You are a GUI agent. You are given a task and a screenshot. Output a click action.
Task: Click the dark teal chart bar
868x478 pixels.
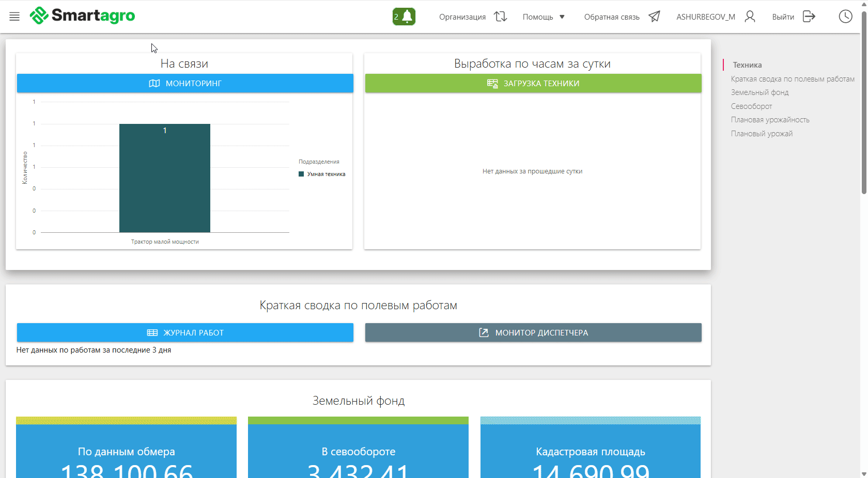click(x=165, y=178)
